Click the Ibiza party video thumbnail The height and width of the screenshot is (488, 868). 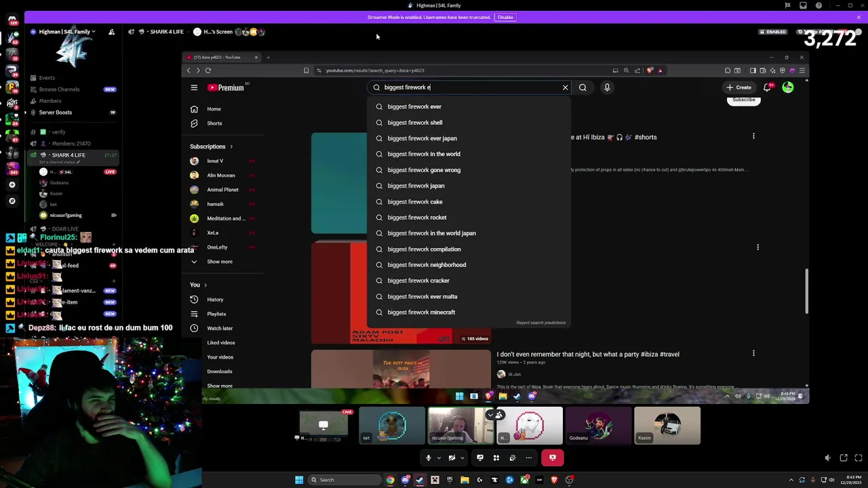pos(401,369)
